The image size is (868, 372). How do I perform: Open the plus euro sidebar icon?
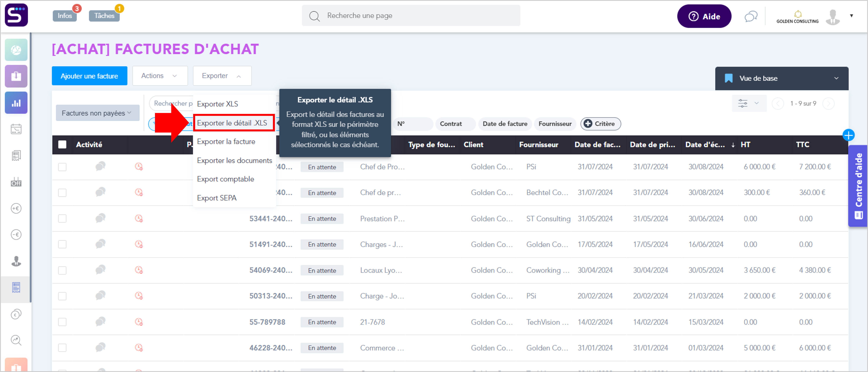click(x=16, y=208)
